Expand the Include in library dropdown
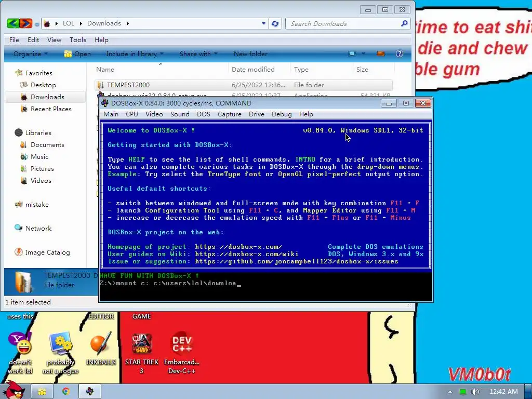 coord(135,54)
